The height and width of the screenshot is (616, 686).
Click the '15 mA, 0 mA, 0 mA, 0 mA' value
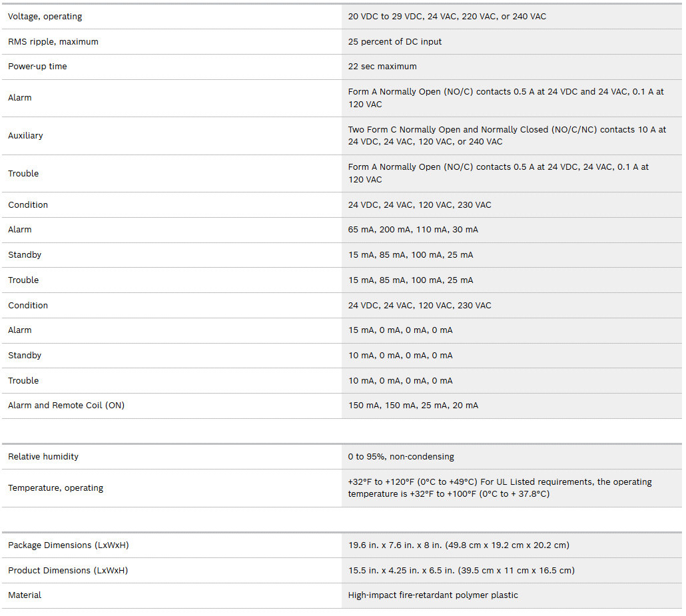(x=400, y=330)
